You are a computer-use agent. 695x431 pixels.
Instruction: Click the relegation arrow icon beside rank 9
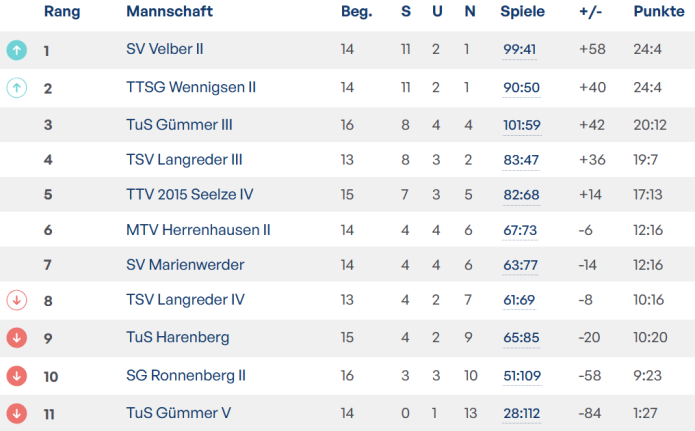(16, 338)
